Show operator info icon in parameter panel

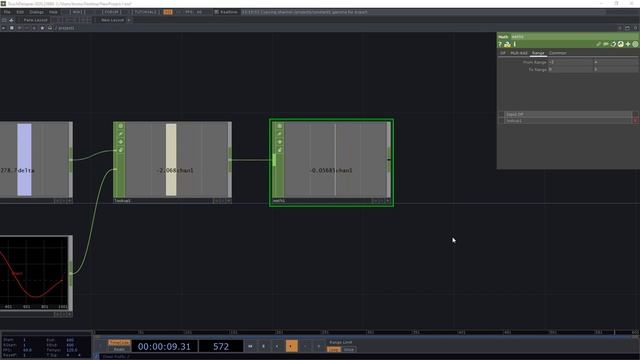pyautogui.click(x=515, y=44)
